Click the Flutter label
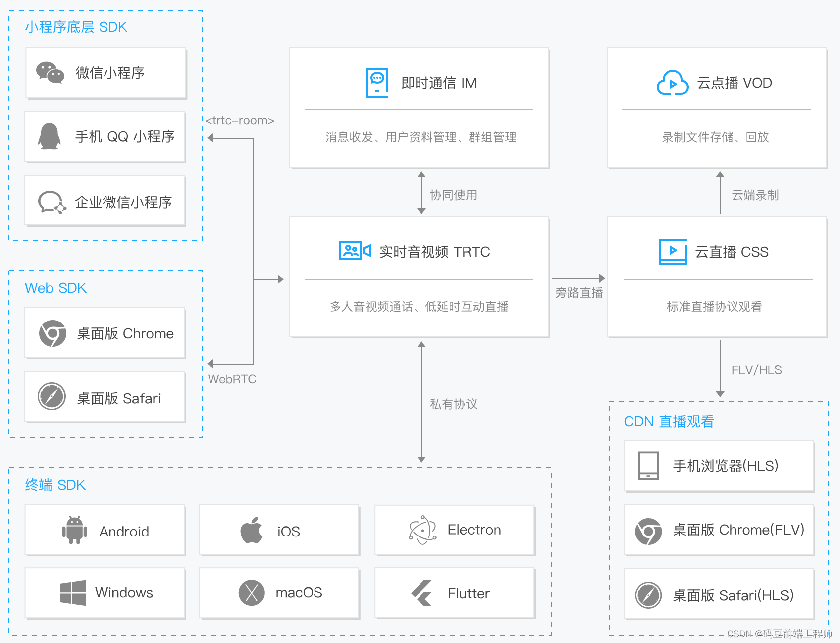The image size is (840, 643). point(469,593)
